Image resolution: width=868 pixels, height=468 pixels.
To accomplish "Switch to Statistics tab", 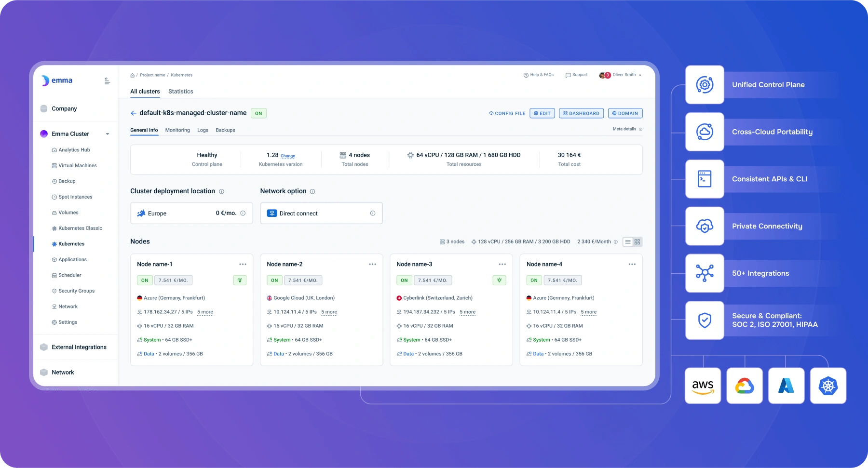I will (181, 91).
